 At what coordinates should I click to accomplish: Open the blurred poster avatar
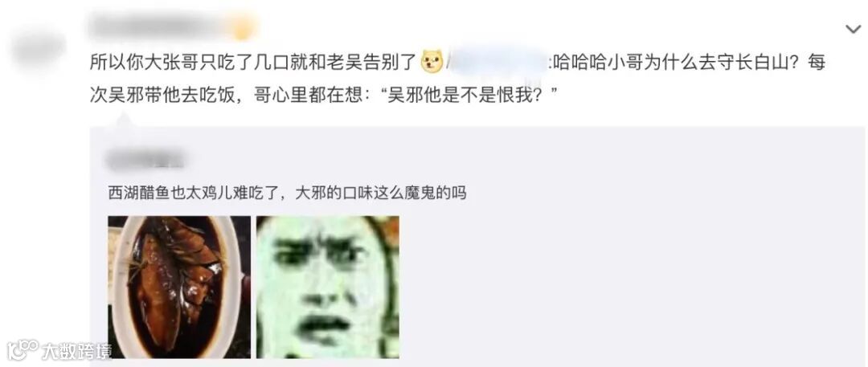click(x=39, y=47)
